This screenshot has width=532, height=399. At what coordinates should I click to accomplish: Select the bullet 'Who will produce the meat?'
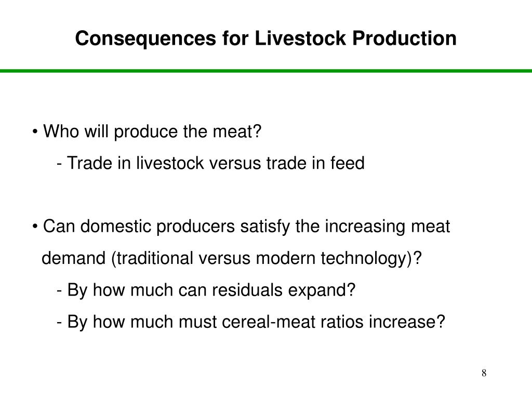click(x=147, y=131)
